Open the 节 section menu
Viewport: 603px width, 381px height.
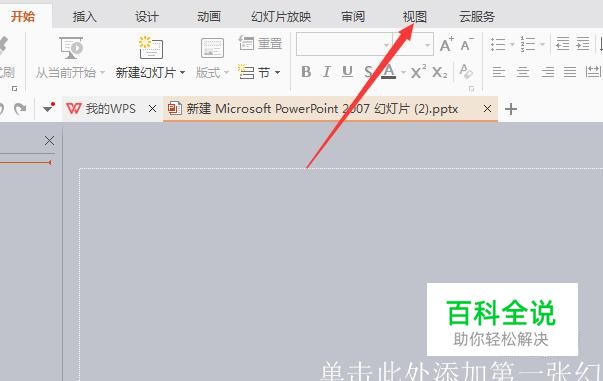coord(260,72)
